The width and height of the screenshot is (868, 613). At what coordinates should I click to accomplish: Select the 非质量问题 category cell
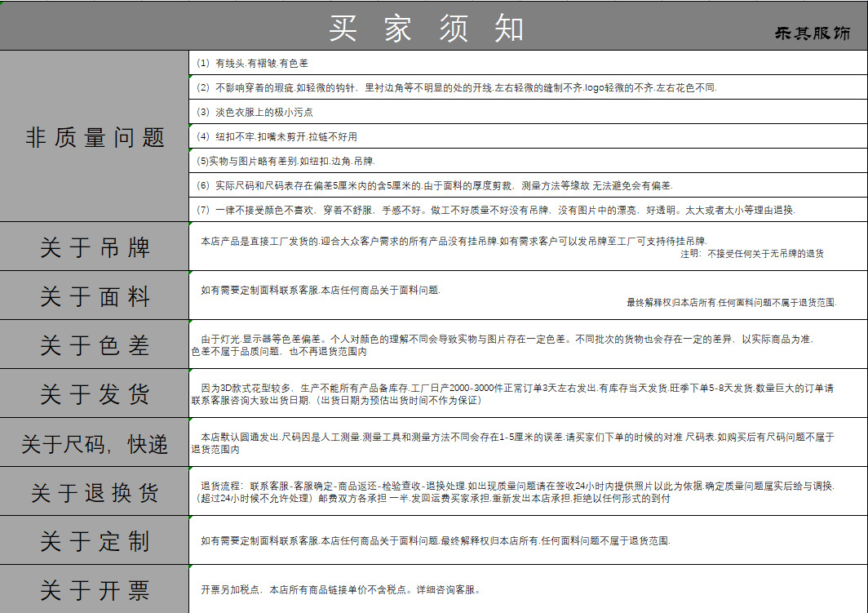pyautogui.click(x=94, y=136)
